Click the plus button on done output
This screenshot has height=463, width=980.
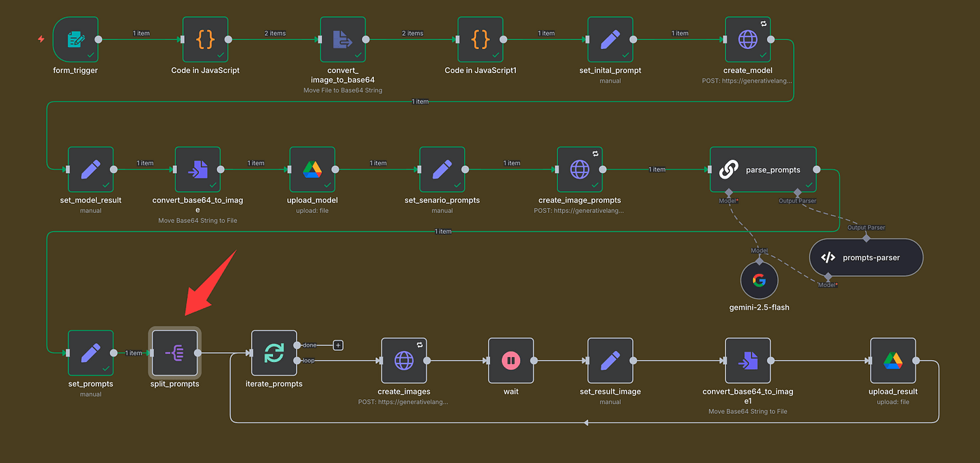click(x=338, y=345)
